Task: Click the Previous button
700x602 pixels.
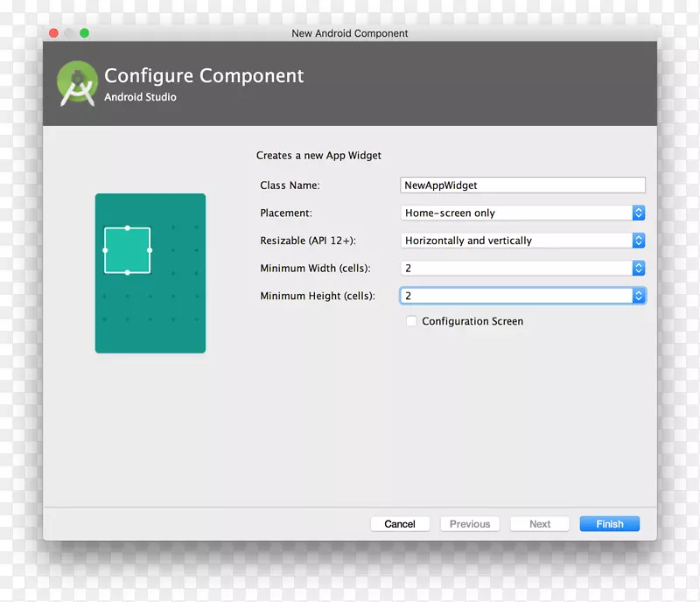Action: (x=470, y=524)
